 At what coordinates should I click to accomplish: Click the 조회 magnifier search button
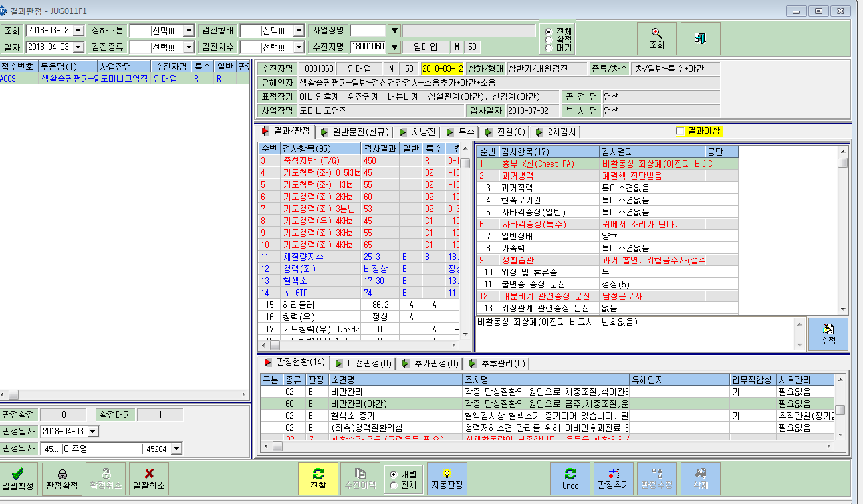[656, 39]
